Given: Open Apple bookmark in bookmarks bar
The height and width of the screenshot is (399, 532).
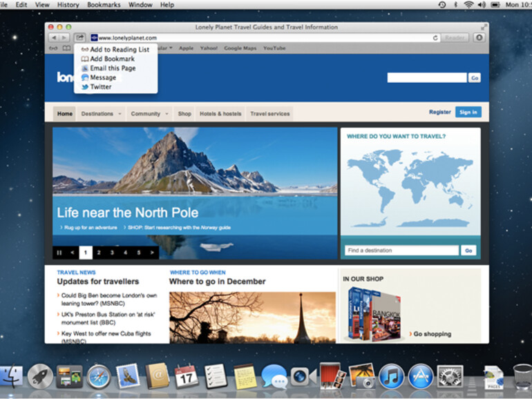Looking at the screenshot, I should tap(187, 48).
